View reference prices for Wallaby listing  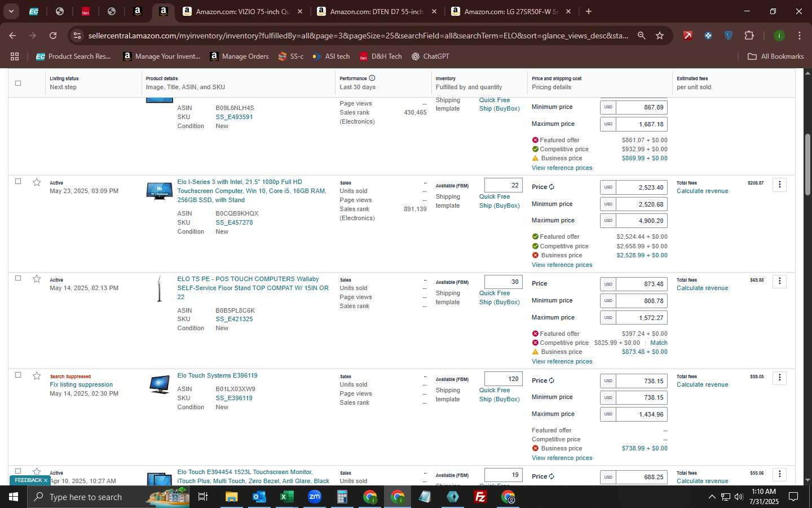point(562,362)
